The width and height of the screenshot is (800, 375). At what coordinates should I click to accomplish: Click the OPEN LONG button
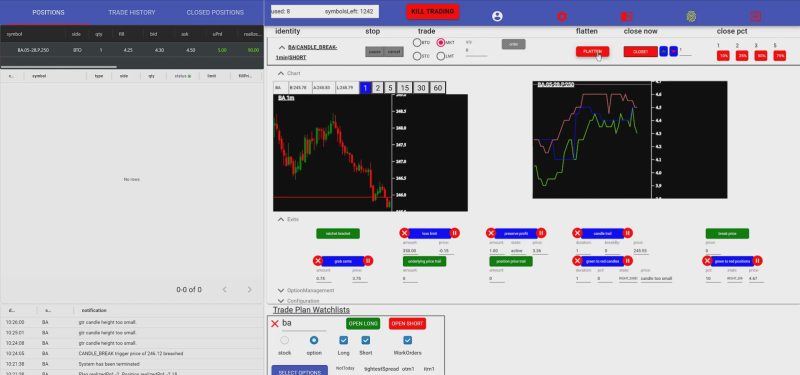click(x=363, y=323)
